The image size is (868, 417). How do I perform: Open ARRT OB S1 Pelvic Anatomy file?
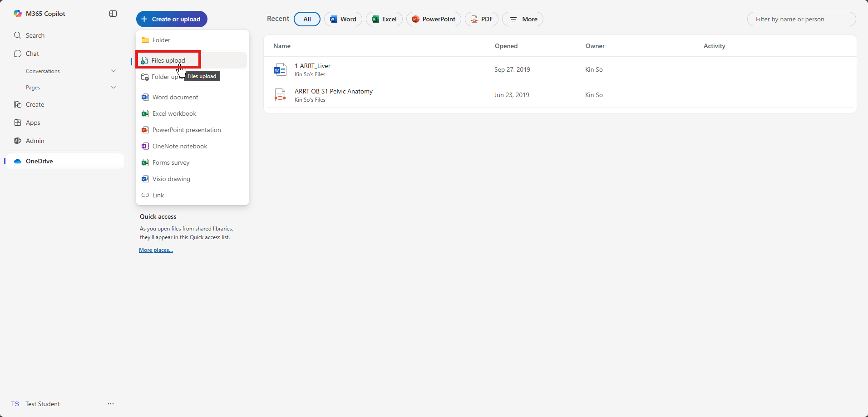click(x=334, y=91)
